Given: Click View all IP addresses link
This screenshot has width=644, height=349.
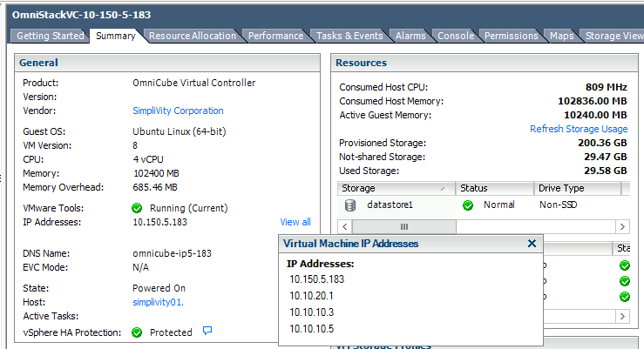Looking at the screenshot, I should pyautogui.click(x=295, y=222).
